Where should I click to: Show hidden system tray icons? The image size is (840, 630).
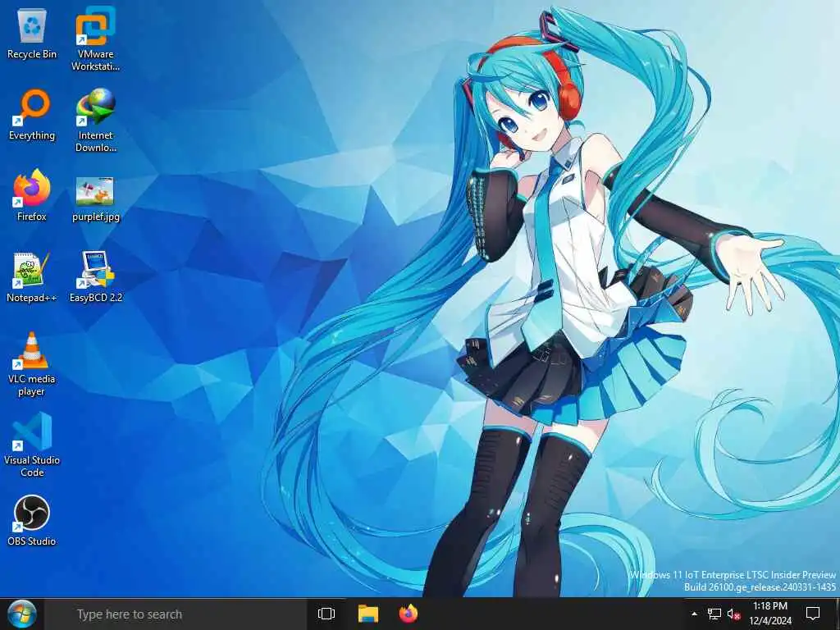point(694,614)
